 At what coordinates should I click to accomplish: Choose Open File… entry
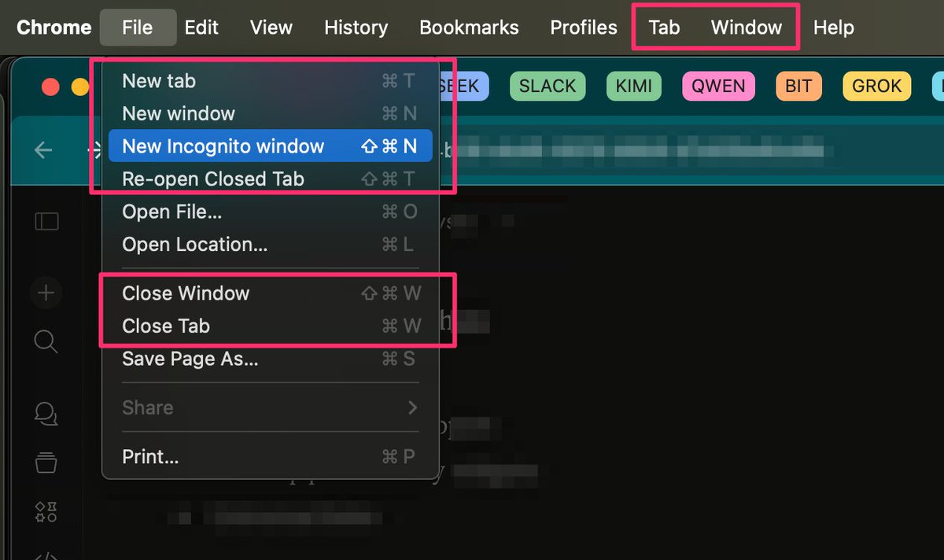[x=270, y=212]
